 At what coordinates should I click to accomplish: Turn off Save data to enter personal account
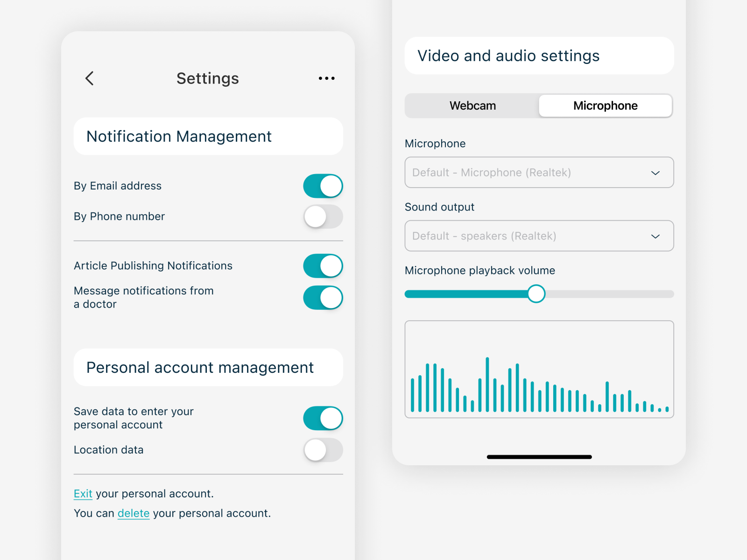[x=323, y=418]
